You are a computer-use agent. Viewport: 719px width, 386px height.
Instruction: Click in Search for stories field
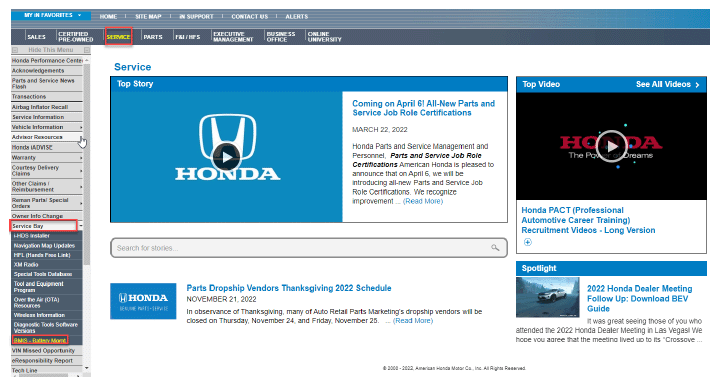coord(309,248)
